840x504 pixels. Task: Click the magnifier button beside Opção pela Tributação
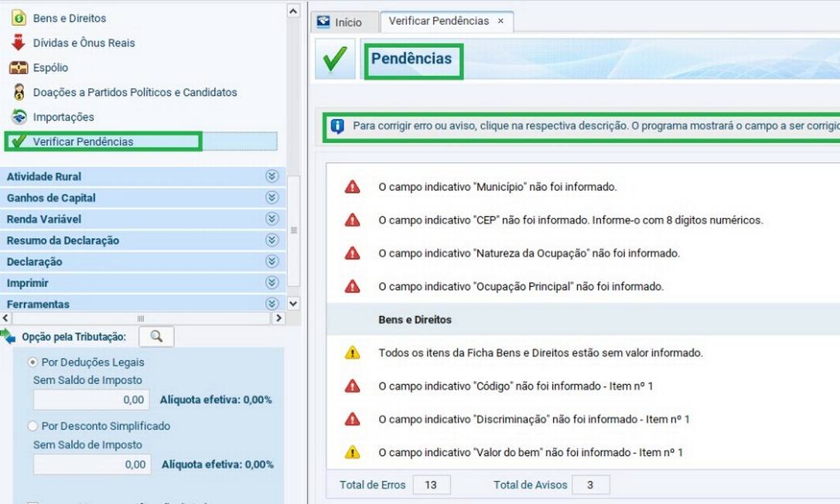click(156, 336)
